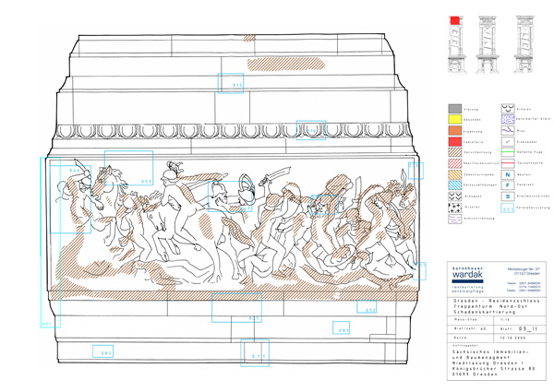Pick the yellow legend color swatch

[x=453, y=120]
